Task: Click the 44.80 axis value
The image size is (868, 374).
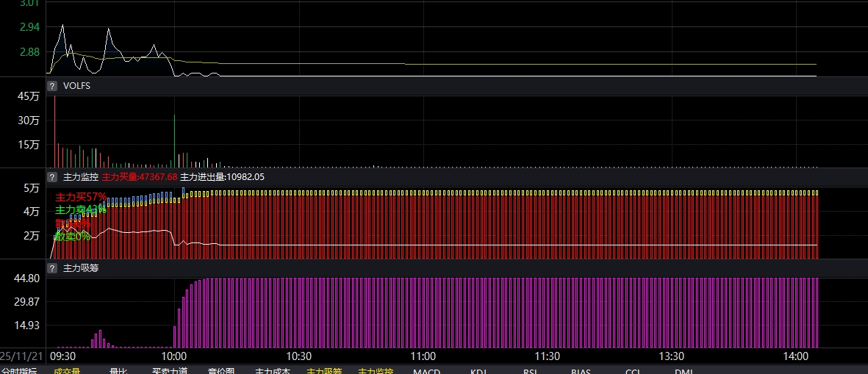Action: pyautogui.click(x=26, y=278)
